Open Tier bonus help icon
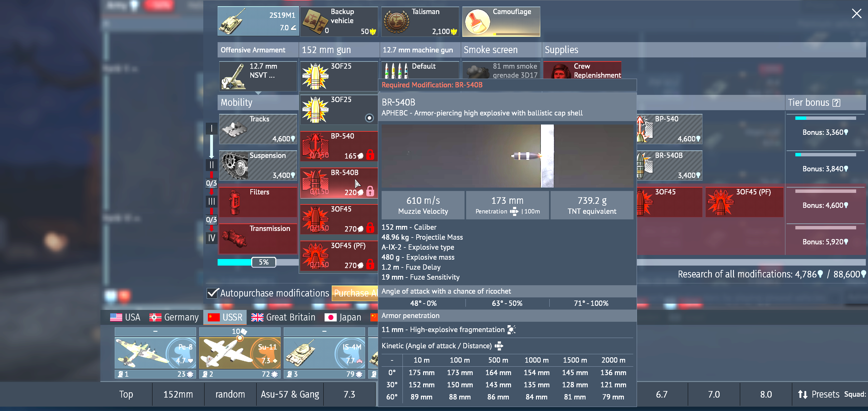 click(x=836, y=103)
